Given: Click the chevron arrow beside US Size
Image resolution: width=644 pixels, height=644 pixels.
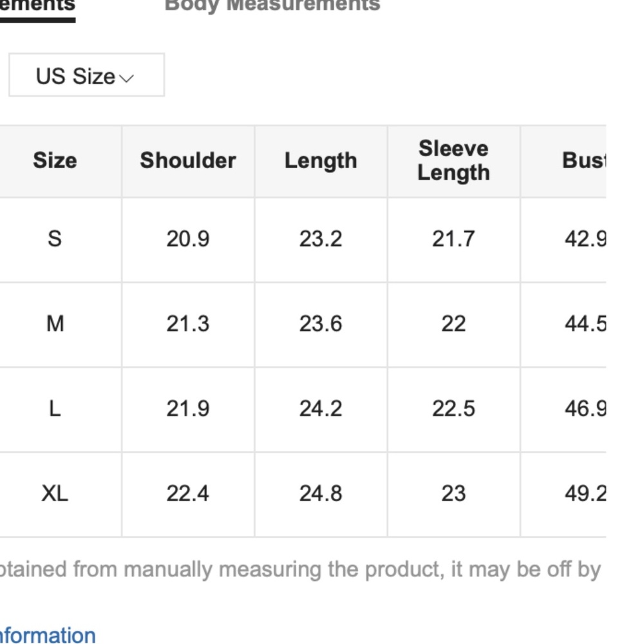Looking at the screenshot, I should [x=127, y=78].
